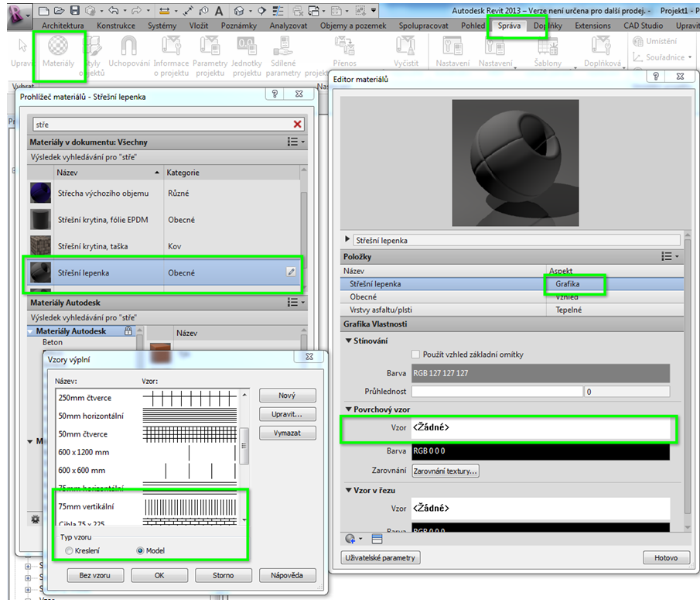Click the Zarovnání textury button
This screenshot has height=603, width=700.
[x=445, y=471]
